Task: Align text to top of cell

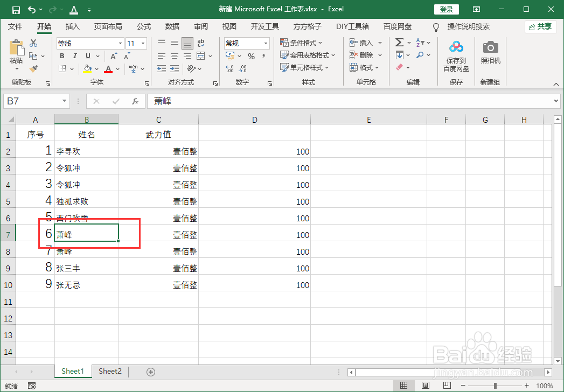Action: 162,43
